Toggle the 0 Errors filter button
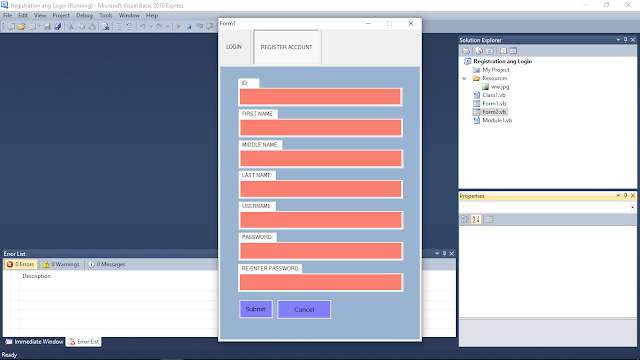 [21, 264]
